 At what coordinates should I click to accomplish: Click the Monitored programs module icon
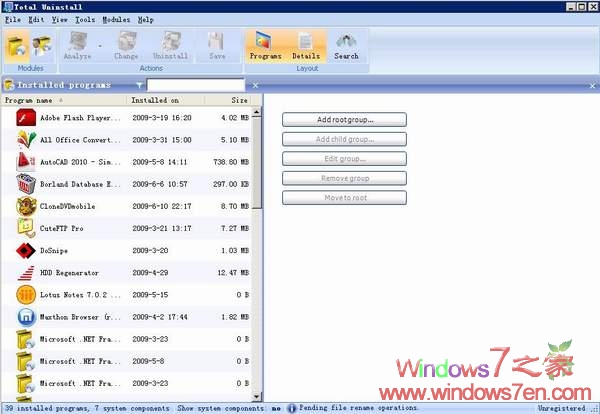[x=42, y=45]
